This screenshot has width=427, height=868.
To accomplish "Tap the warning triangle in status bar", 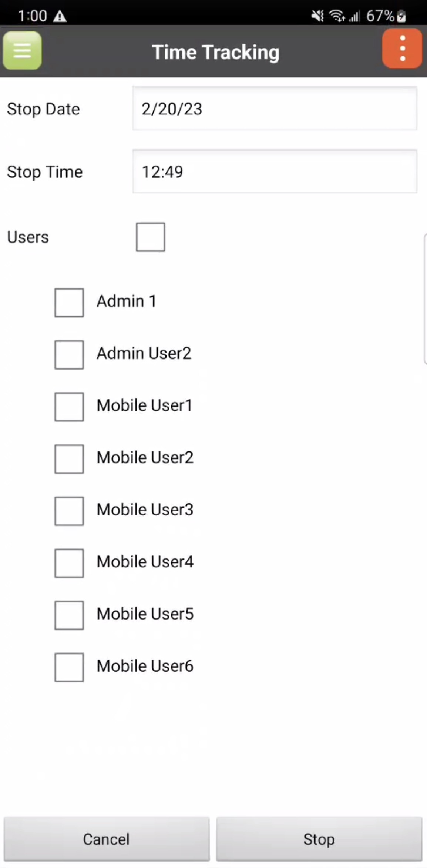I will (60, 16).
